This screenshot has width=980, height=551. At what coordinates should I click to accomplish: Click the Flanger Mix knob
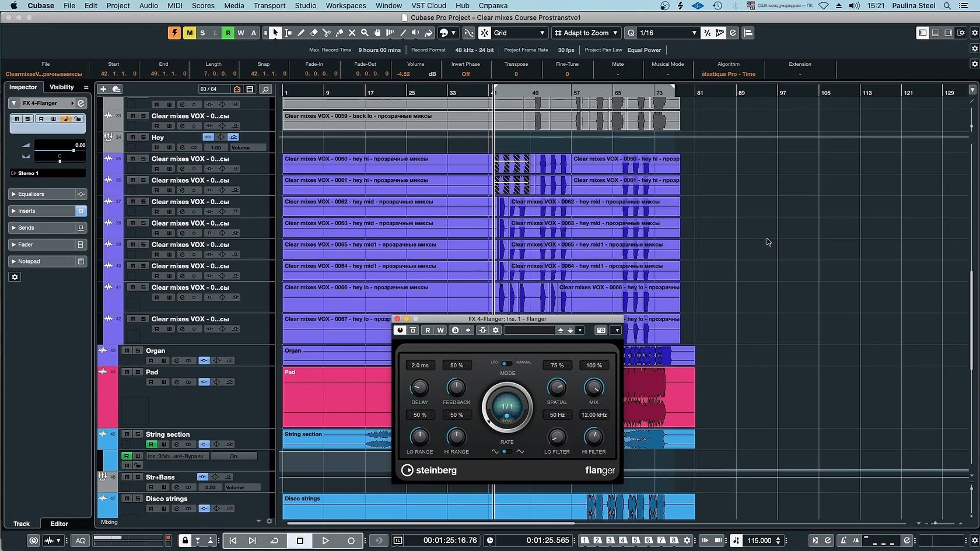tap(594, 388)
